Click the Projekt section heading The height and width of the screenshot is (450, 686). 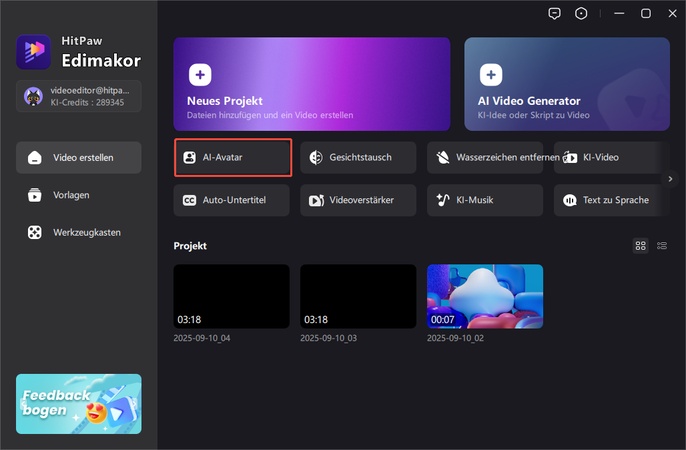(190, 246)
